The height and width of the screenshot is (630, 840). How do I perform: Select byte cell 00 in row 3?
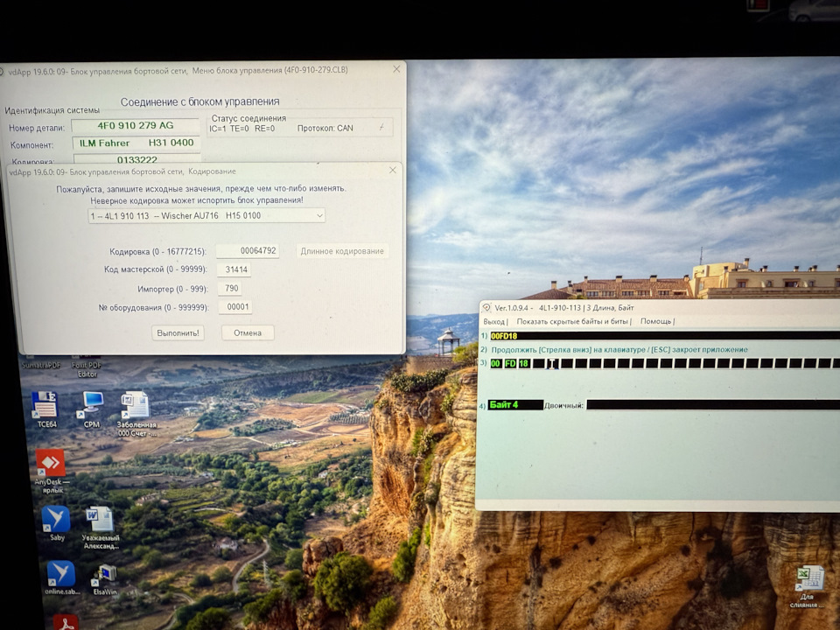495,364
